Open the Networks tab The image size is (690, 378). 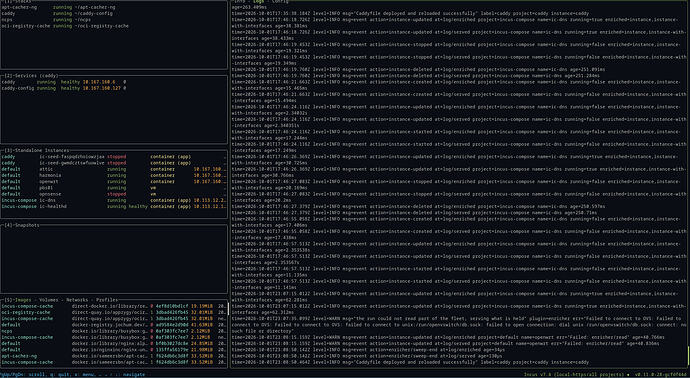click(x=77, y=300)
